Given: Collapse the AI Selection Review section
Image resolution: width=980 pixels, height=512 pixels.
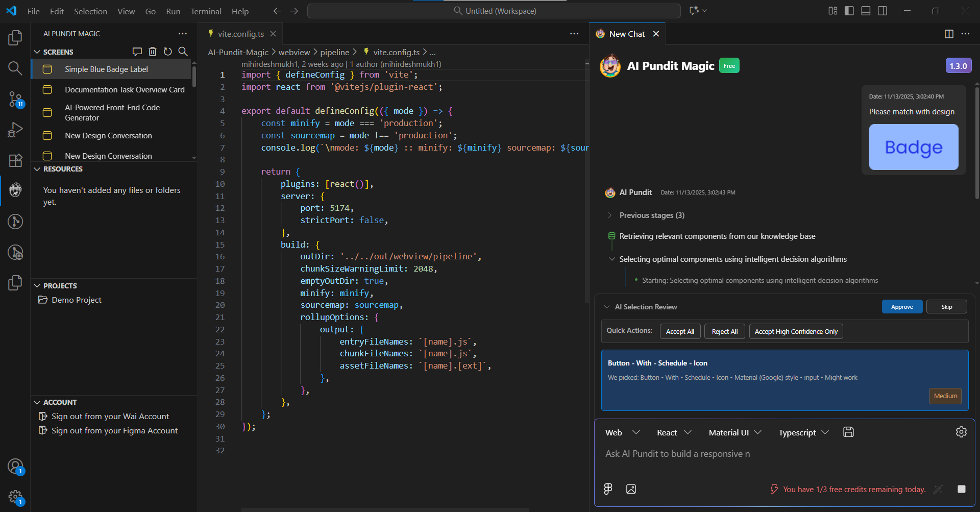Looking at the screenshot, I should pyautogui.click(x=607, y=306).
